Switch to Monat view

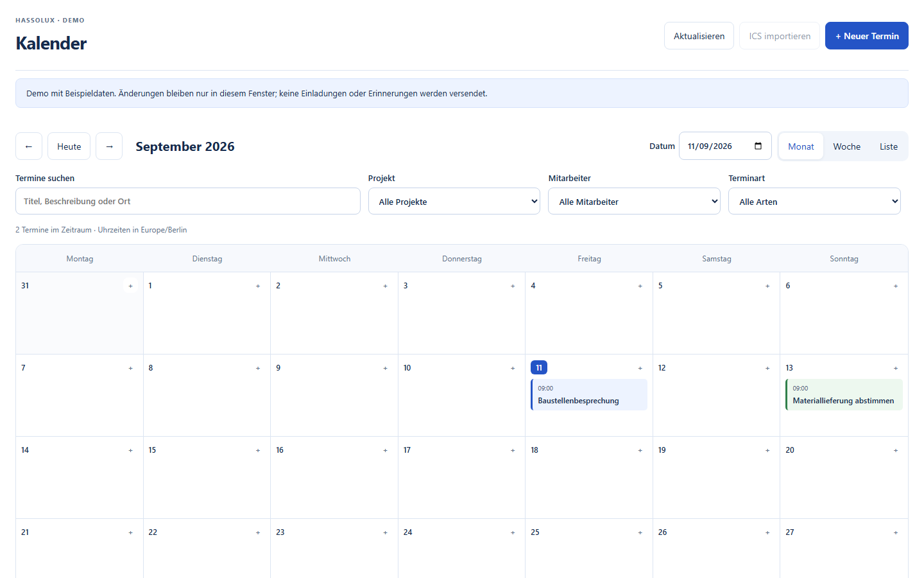[801, 146]
